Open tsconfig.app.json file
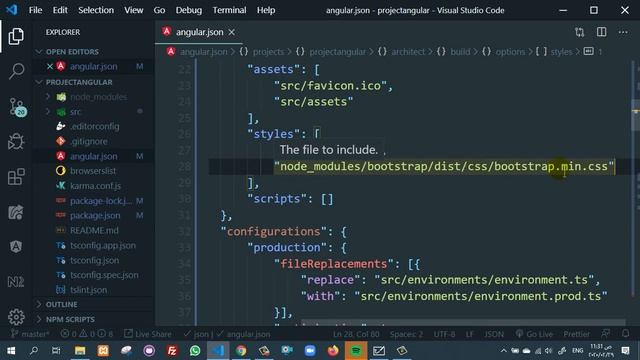This screenshot has width=640, height=360. pos(103,245)
